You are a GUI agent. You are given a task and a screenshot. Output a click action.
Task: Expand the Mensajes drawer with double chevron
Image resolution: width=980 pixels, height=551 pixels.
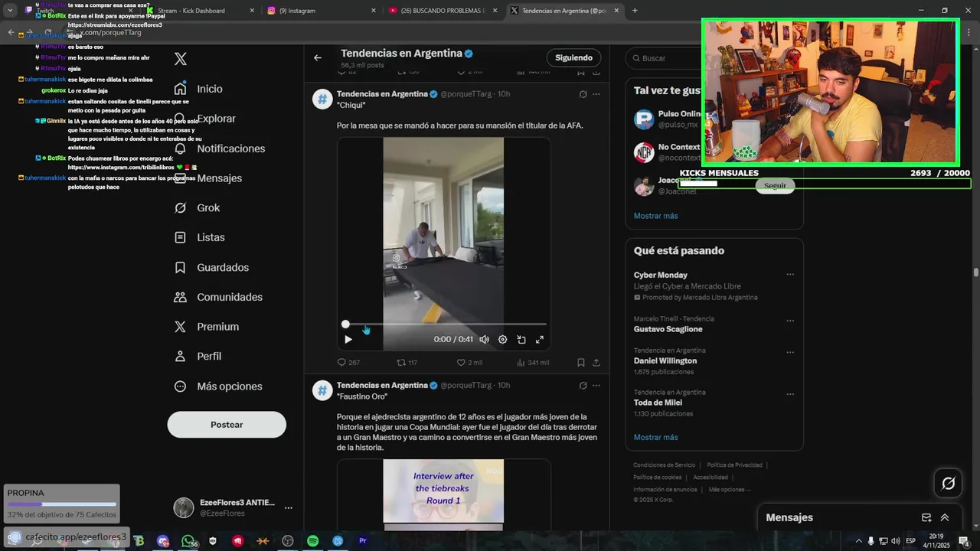click(x=945, y=518)
